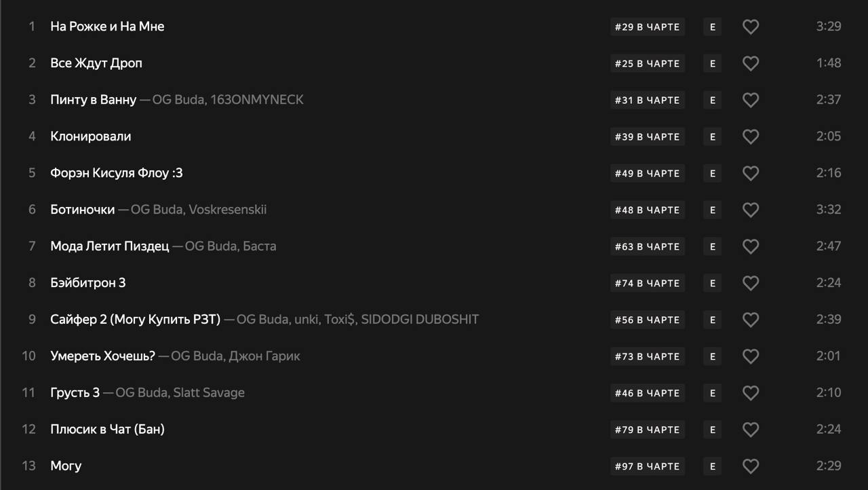Heart the track Бэйбитрон 3
The image size is (868, 490).
click(750, 283)
